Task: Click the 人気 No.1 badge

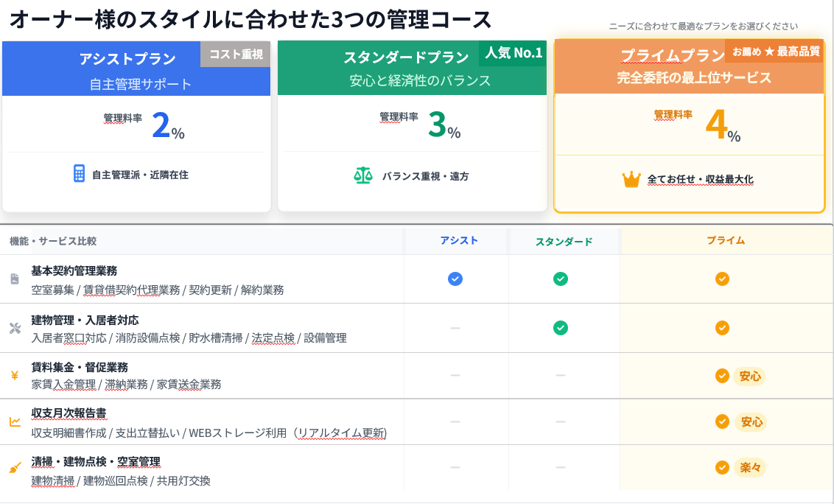Action: [x=514, y=53]
